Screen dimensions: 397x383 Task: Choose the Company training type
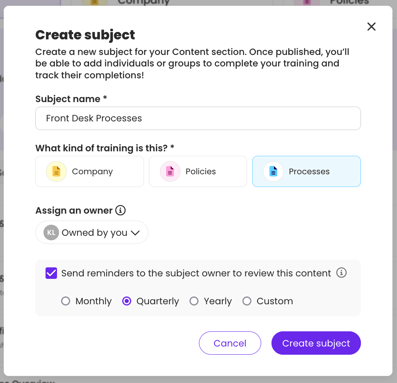90,171
